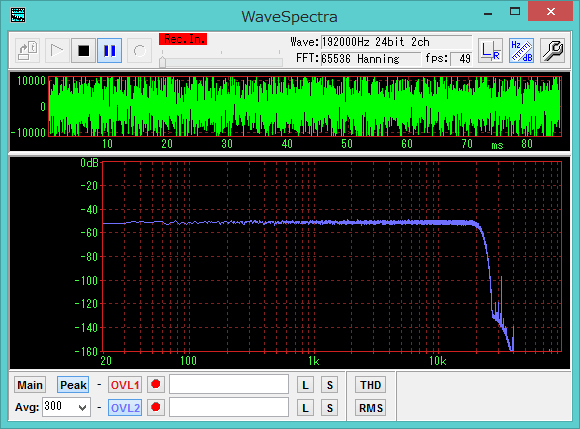580x429 pixels.
Task: Click the RMS button
Action: click(x=371, y=408)
